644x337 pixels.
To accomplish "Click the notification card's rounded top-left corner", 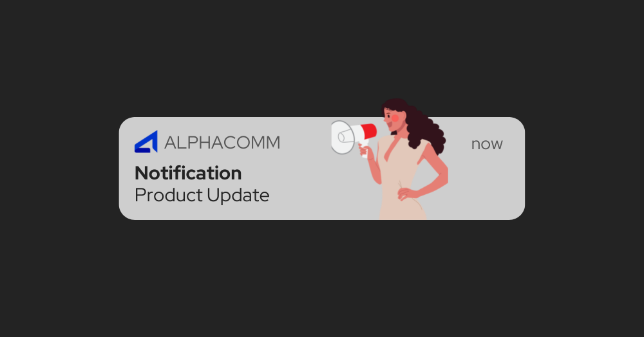I will [x=125, y=123].
